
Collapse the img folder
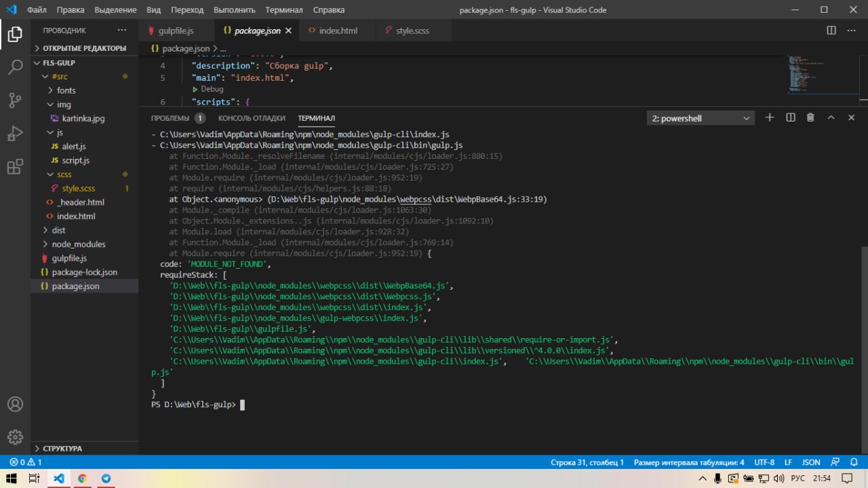coord(85,105)
